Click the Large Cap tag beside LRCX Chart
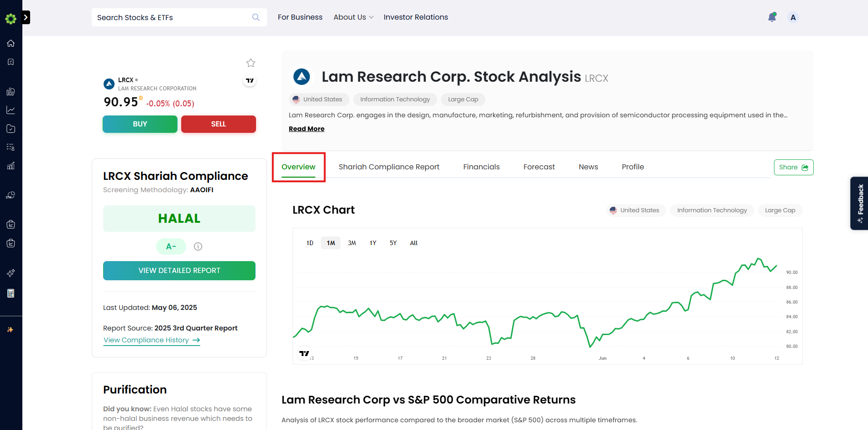 780,210
